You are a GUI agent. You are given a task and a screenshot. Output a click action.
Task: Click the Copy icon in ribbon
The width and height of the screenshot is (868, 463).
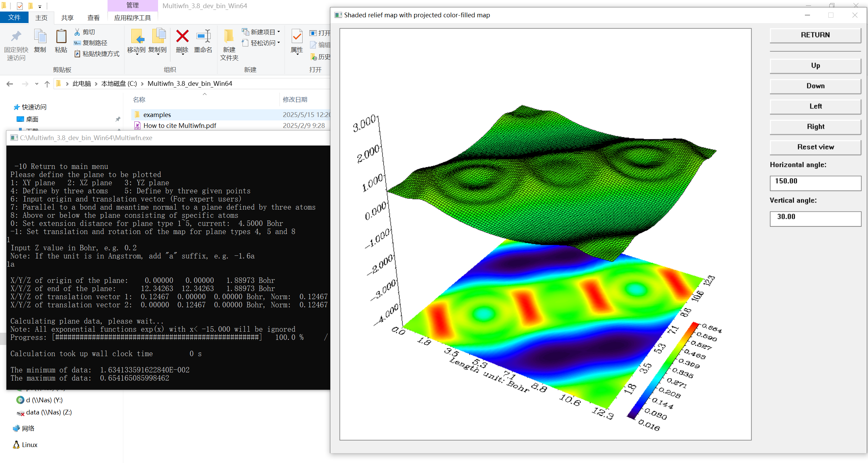pyautogui.click(x=40, y=37)
